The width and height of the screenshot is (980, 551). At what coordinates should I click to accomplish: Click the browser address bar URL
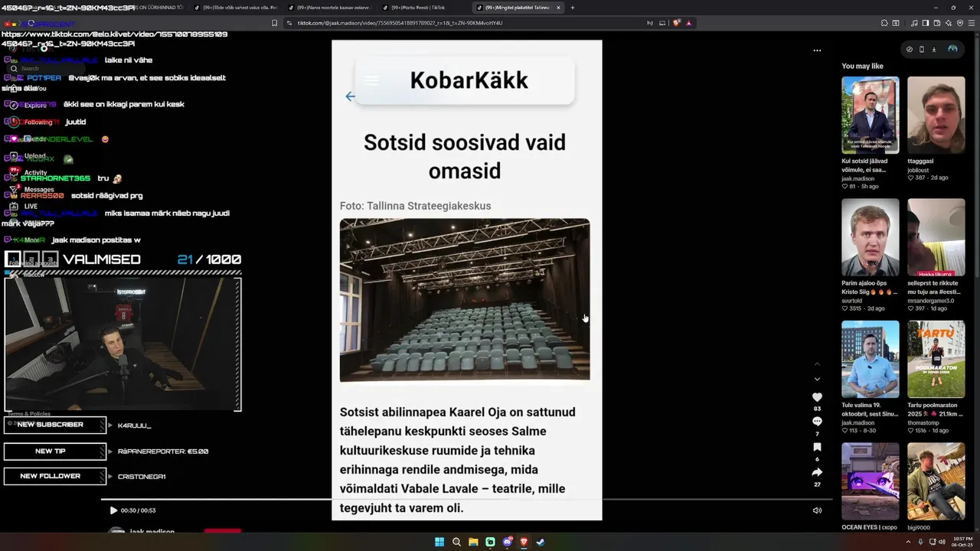[399, 23]
